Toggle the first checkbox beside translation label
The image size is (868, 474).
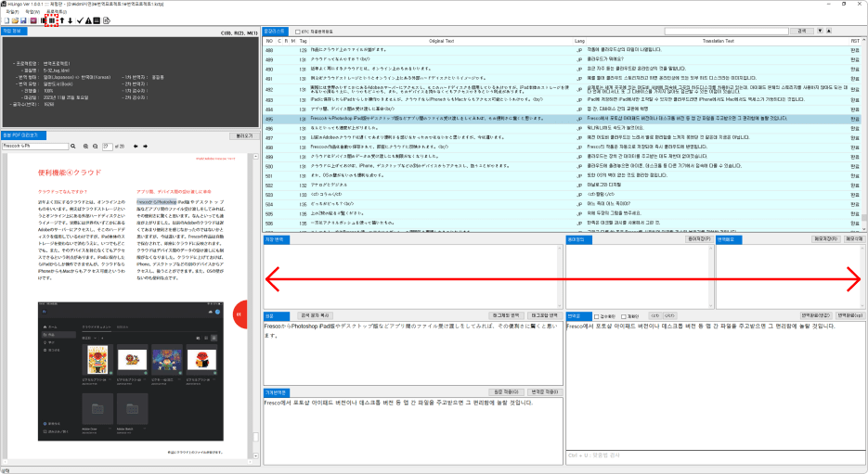pos(597,316)
